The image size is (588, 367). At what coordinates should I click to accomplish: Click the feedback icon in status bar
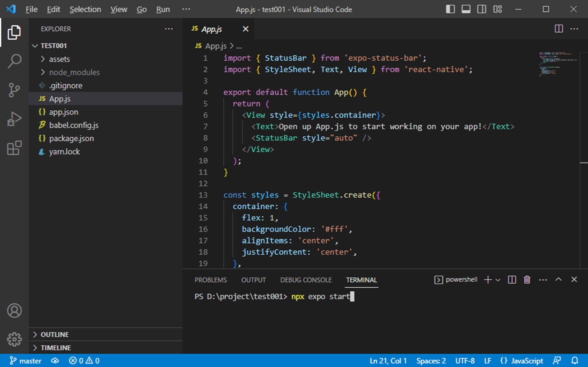557,361
